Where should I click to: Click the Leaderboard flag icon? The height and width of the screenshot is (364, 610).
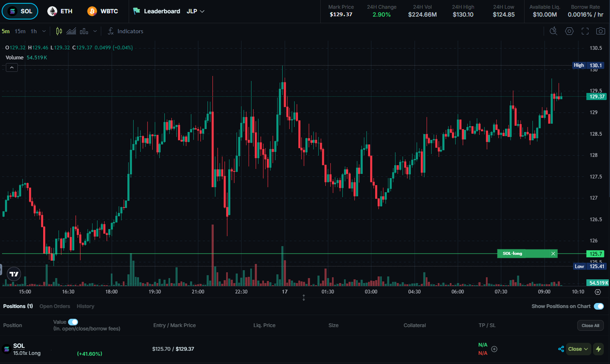pyautogui.click(x=137, y=11)
